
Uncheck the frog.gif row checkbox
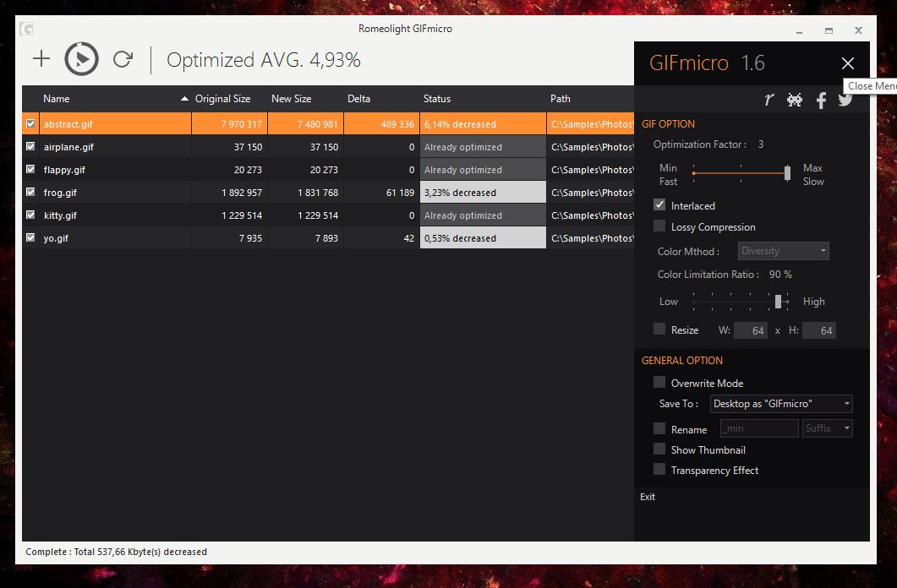coord(30,192)
